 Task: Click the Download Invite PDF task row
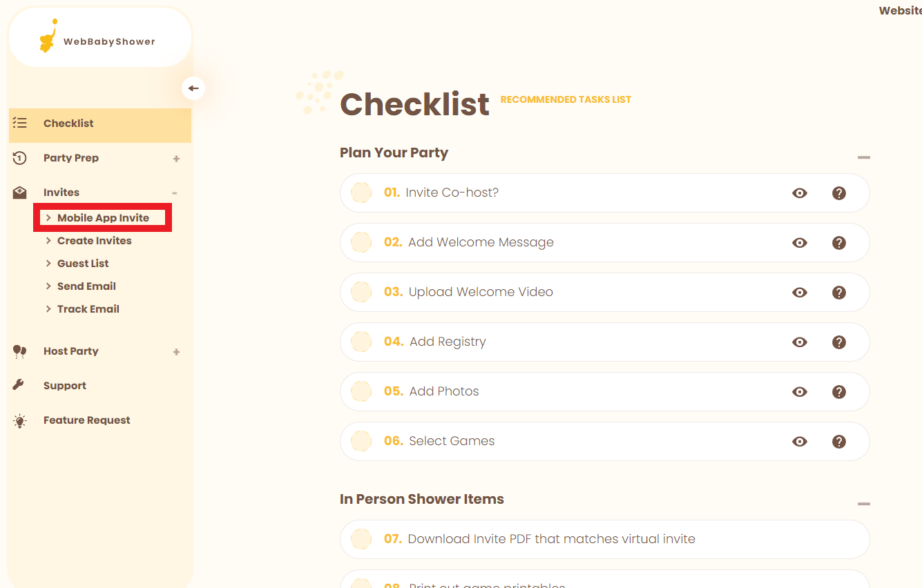(551, 539)
